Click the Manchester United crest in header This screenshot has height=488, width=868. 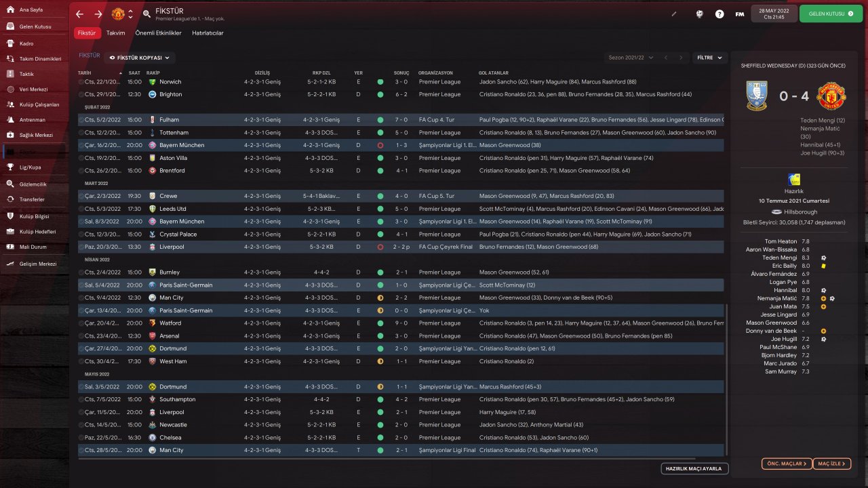(x=117, y=14)
